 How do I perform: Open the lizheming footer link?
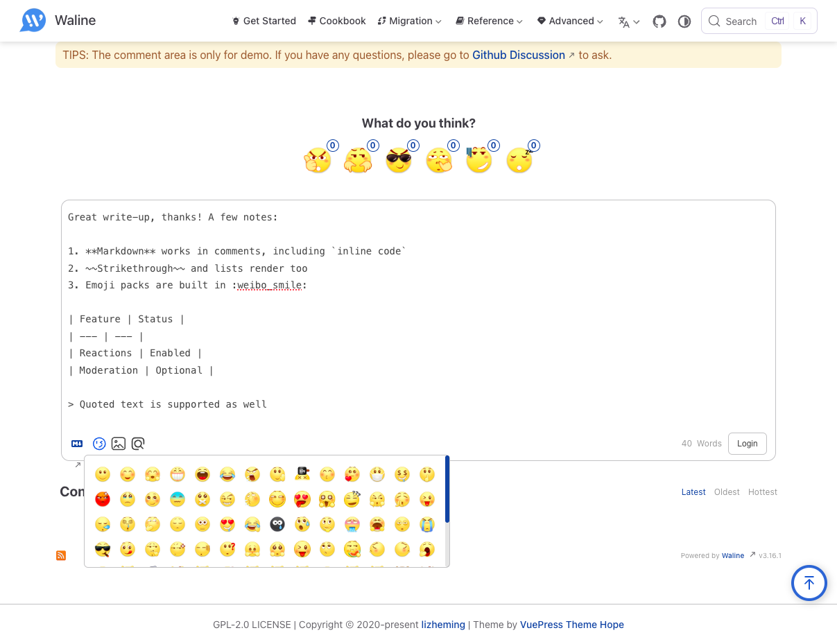(443, 625)
